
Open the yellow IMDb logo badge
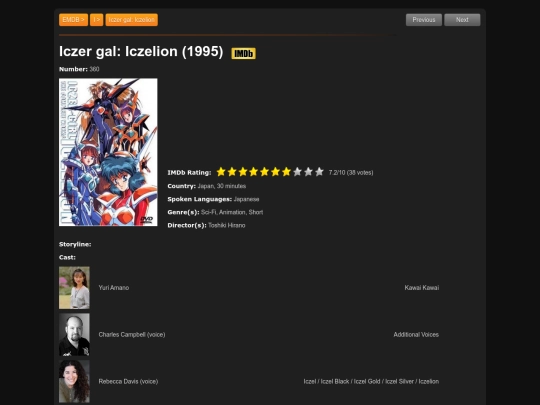[x=243, y=53]
